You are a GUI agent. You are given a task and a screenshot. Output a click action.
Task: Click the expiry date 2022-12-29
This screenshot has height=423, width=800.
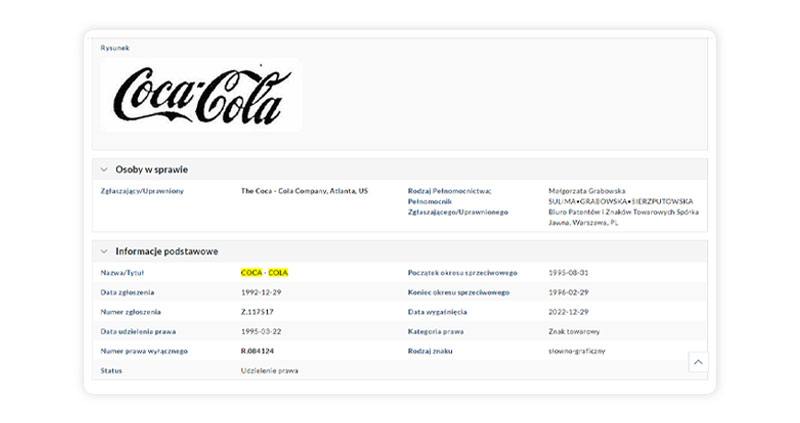(x=568, y=312)
